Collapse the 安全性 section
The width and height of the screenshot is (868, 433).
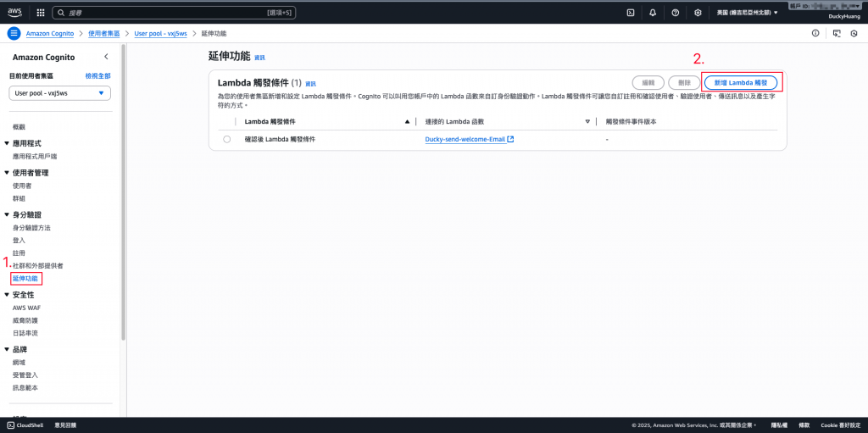(7, 295)
